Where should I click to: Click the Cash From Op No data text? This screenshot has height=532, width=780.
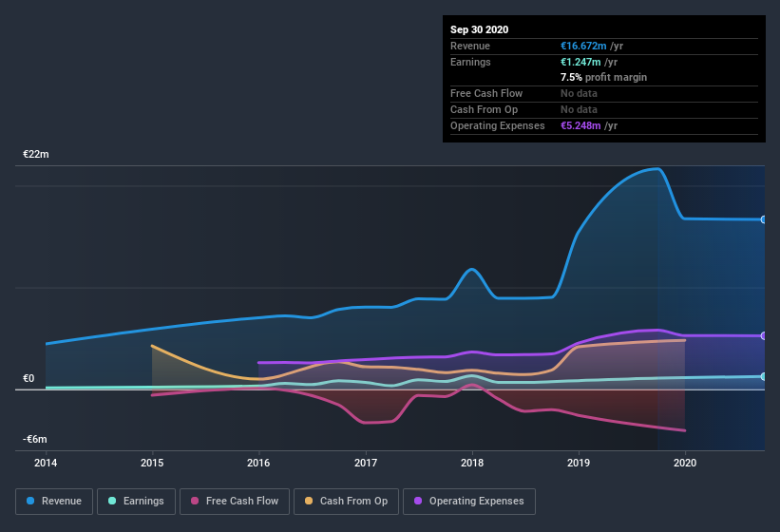point(579,109)
